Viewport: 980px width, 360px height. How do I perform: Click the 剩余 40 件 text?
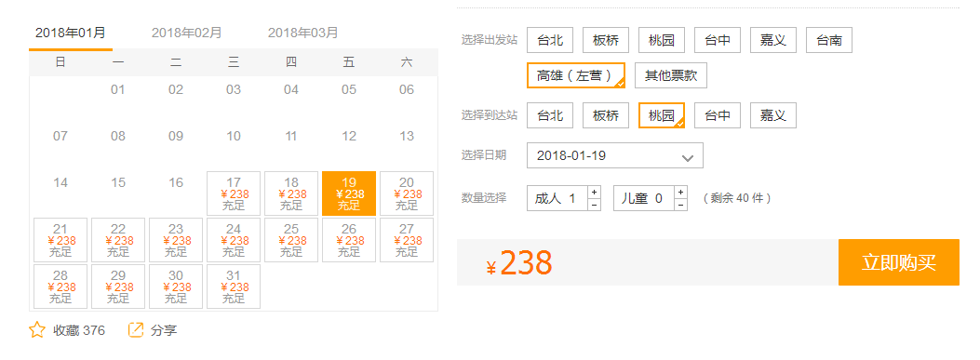click(737, 198)
